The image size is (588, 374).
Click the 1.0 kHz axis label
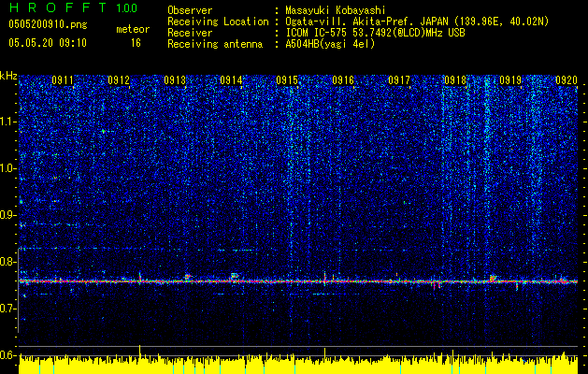(7, 168)
